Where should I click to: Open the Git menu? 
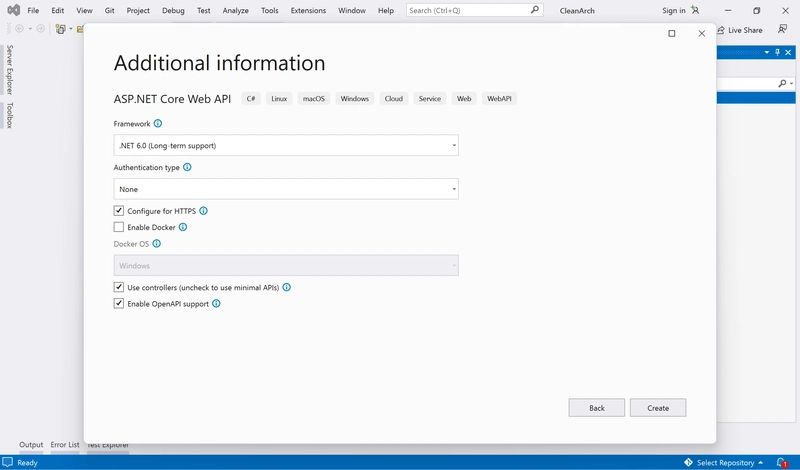[110, 10]
